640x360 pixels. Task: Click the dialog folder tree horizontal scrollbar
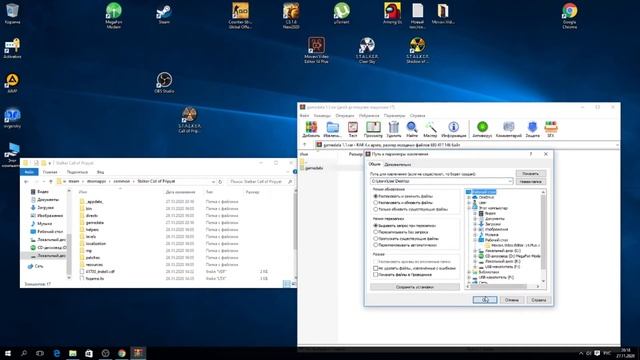[503, 287]
